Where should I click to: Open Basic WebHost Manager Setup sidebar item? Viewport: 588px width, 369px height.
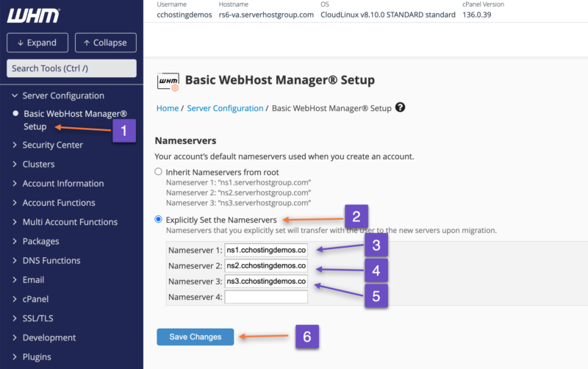(x=75, y=120)
